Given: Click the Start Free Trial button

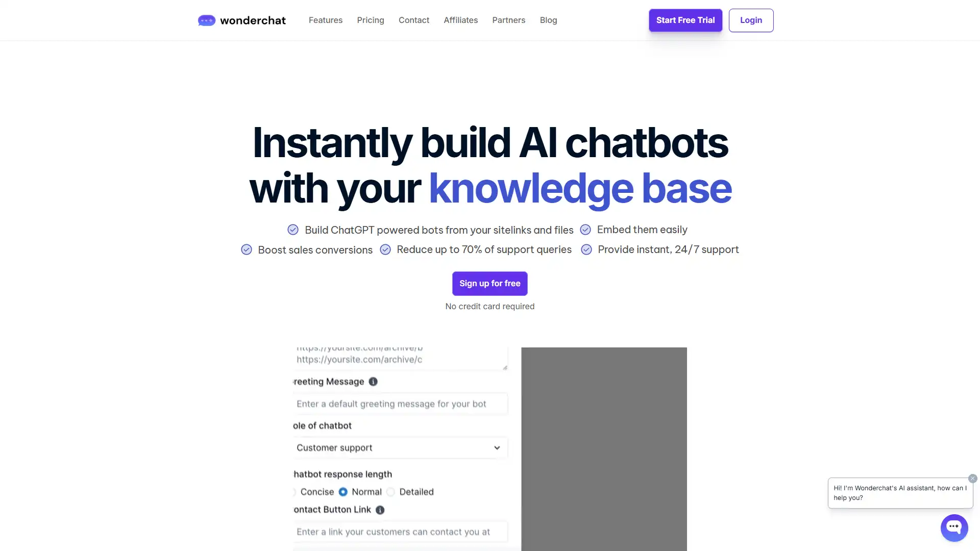Looking at the screenshot, I should (685, 20).
